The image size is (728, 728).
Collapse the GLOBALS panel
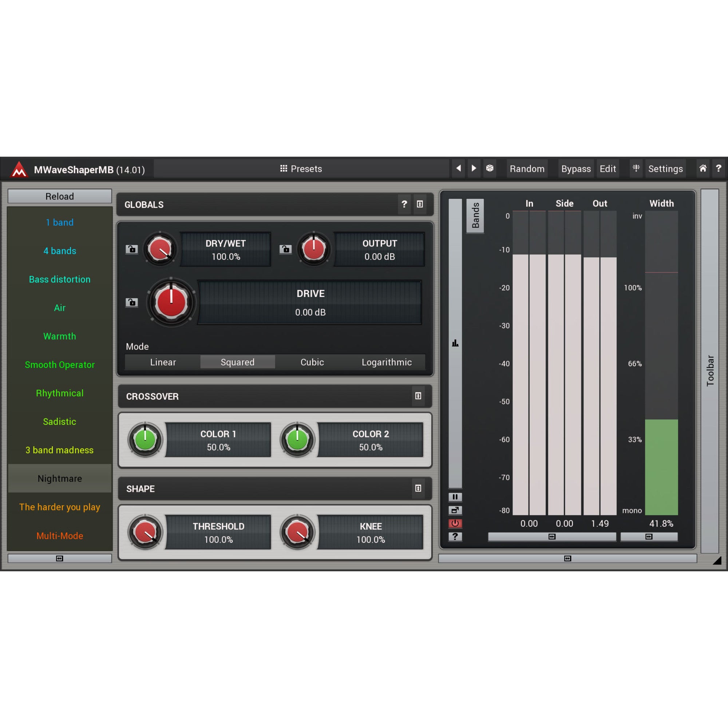pos(420,204)
